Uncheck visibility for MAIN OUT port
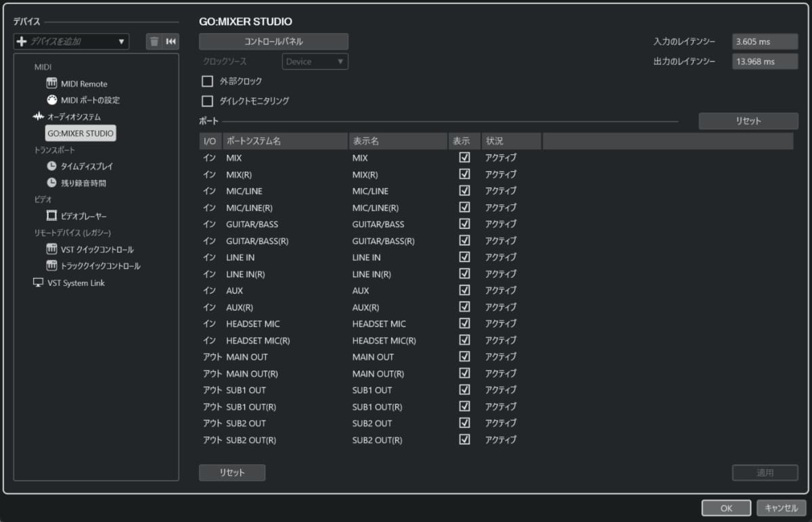This screenshot has width=812, height=522. pyautogui.click(x=464, y=356)
